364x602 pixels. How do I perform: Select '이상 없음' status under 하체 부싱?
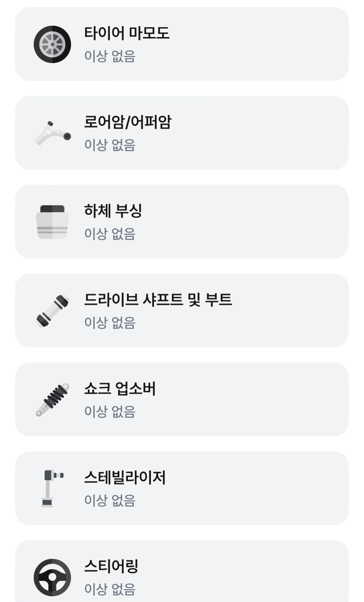(110, 234)
